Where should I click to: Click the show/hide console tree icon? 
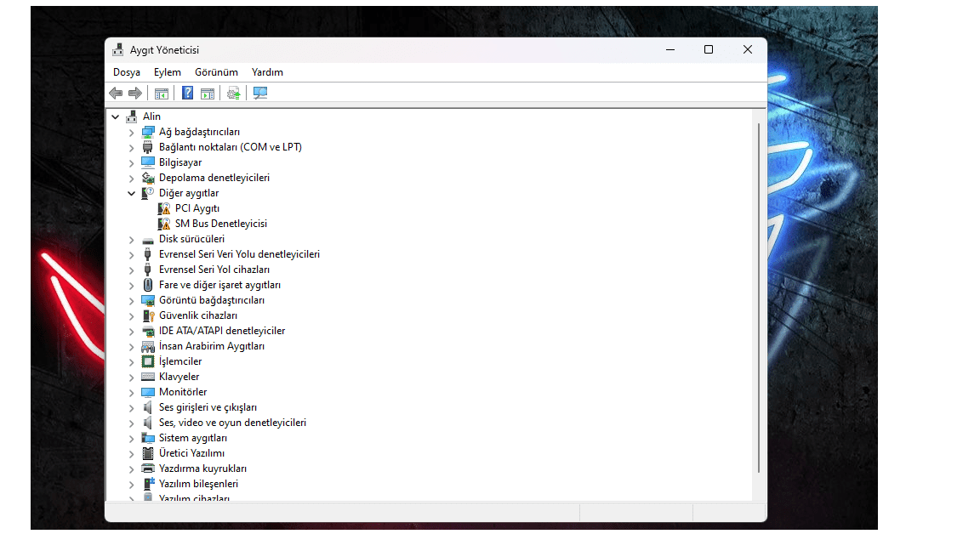coord(161,94)
